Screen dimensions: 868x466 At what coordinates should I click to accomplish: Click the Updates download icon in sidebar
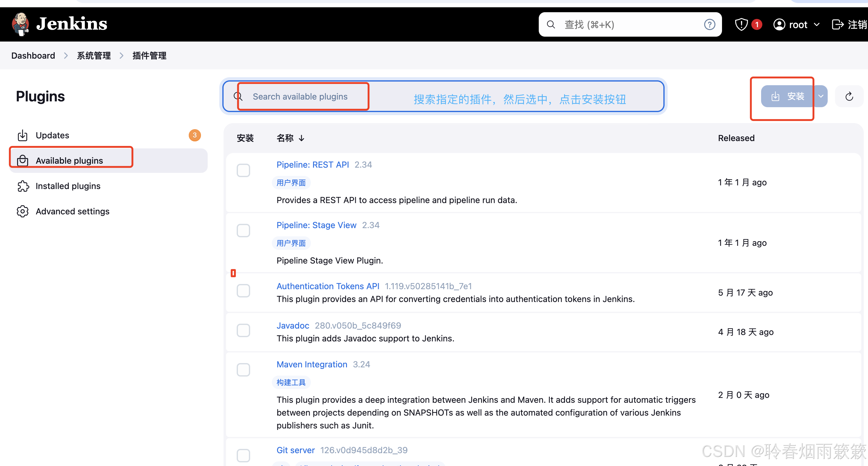tap(23, 135)
